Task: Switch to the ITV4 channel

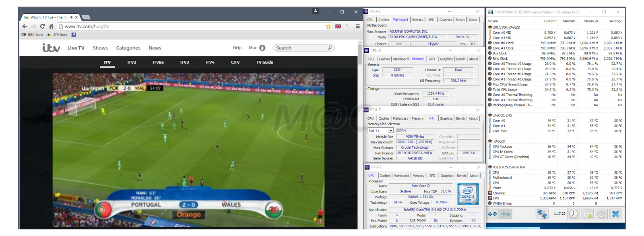Action: (x=210, y=62)
